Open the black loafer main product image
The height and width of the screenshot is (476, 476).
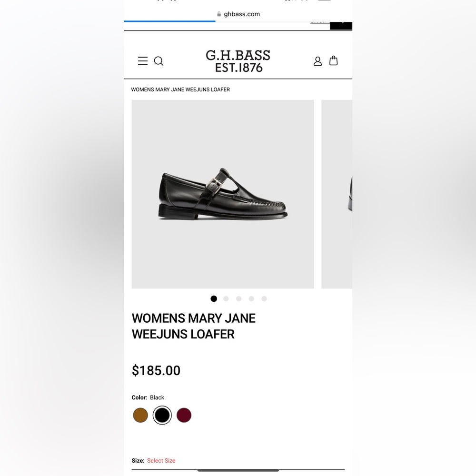tap(223, 194)
